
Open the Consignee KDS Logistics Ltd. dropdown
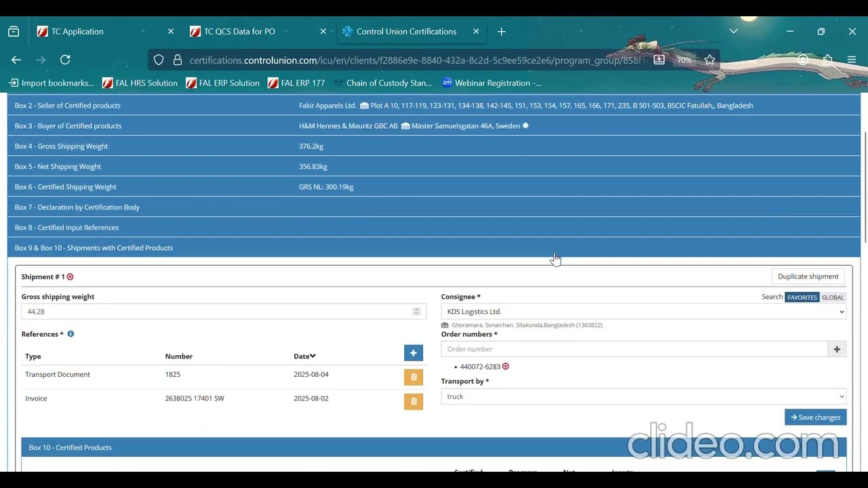644,312
